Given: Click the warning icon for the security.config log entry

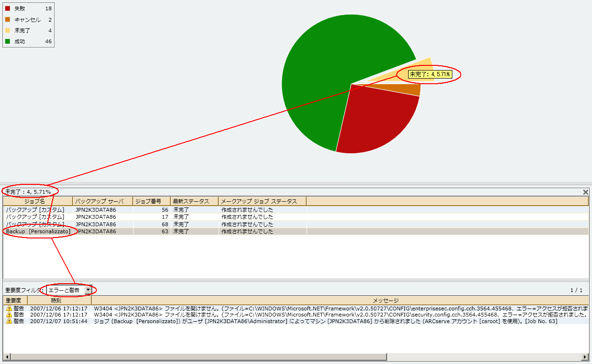Looking at the screenshot, I should pos(9,315).
